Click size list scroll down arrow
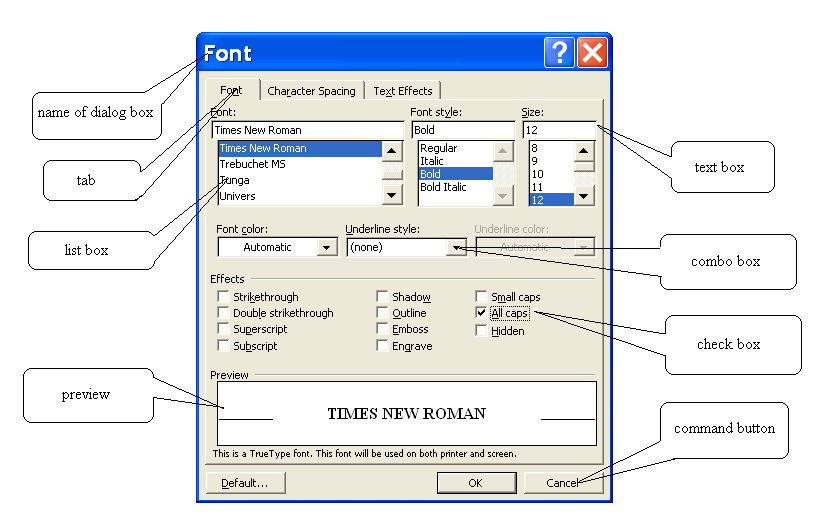This screenshot has height=520, width=829. coord(584,196)
